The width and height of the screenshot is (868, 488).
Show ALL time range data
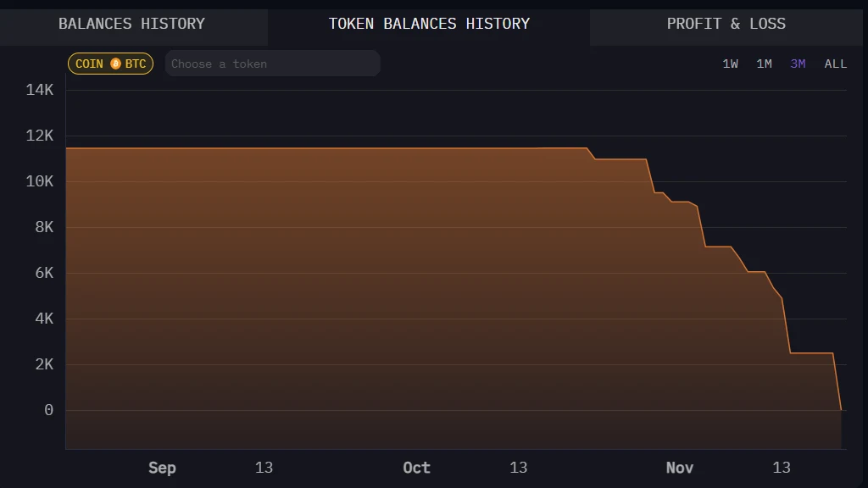click(835, 64)
